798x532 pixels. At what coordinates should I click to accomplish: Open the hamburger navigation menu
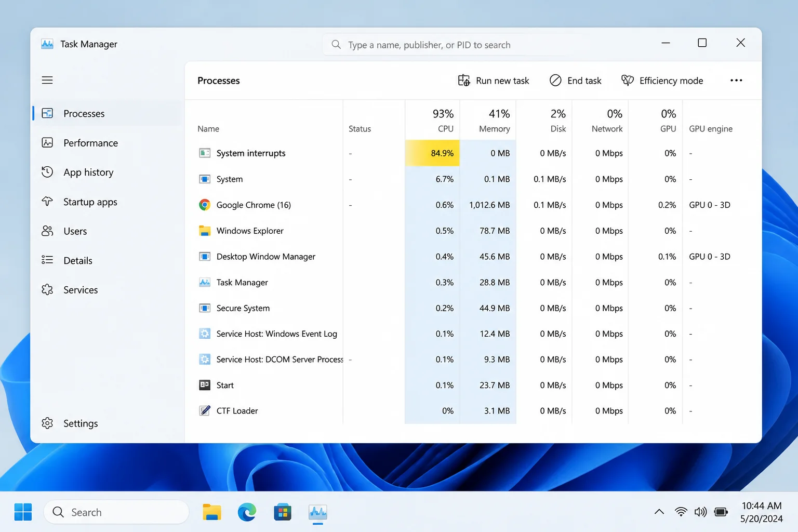(x=47, y=80)
